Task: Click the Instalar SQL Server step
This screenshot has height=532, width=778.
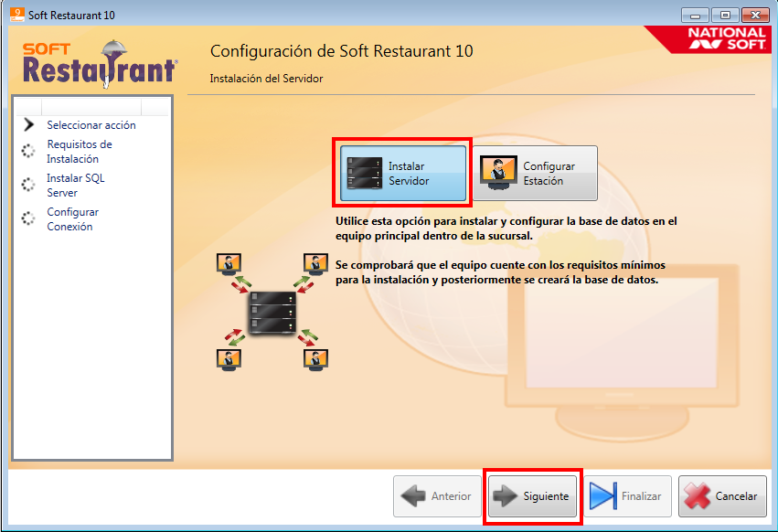Action: [x=75, y=186]
